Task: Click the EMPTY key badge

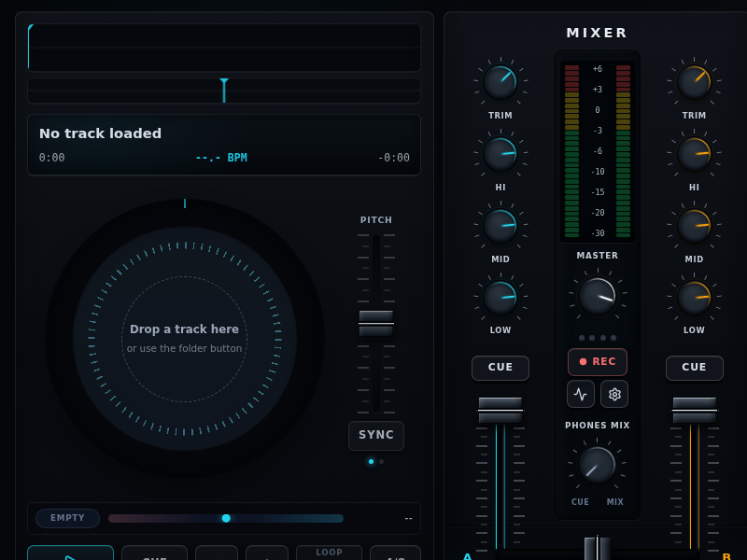Action: pyautogui.click(x=67, y=518)
